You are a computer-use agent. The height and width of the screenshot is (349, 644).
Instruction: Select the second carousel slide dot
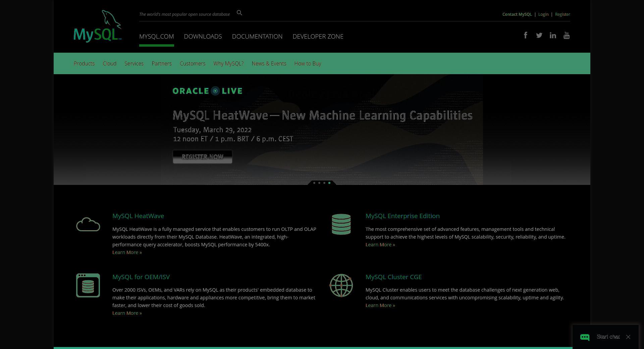(319, 183)
